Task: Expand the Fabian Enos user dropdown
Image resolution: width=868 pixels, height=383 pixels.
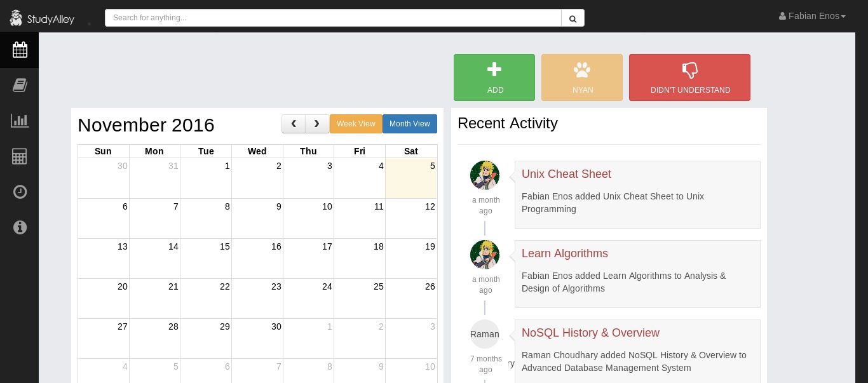Action: (x=812, y=17)
